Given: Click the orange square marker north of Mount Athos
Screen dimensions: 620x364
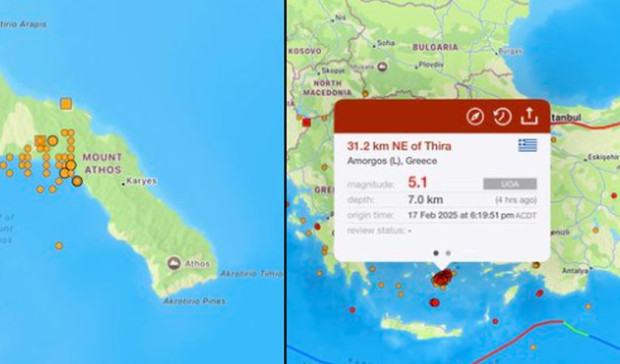Looking at the screenshot, I should click(x=66, y=104).
